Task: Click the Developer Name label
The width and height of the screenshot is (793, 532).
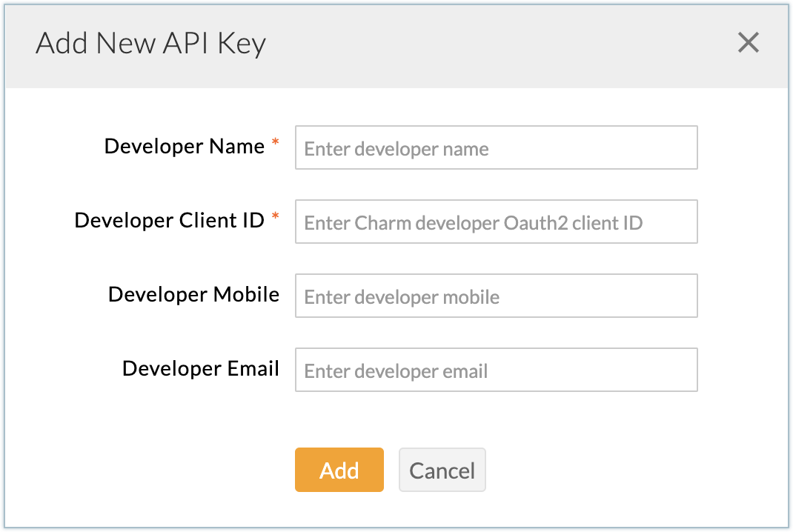Action: click(184, 146)
